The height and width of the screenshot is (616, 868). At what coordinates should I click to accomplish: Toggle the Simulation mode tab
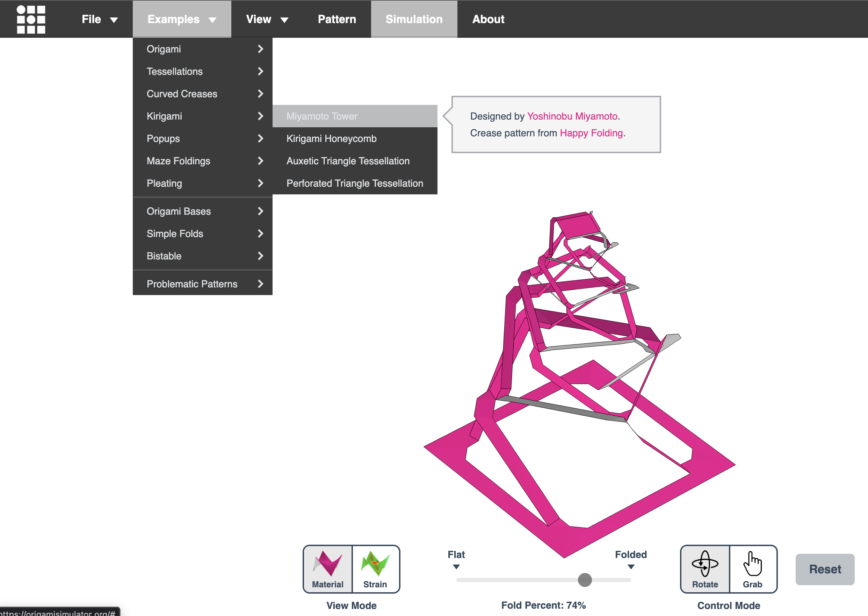click(x=413, y=19)
